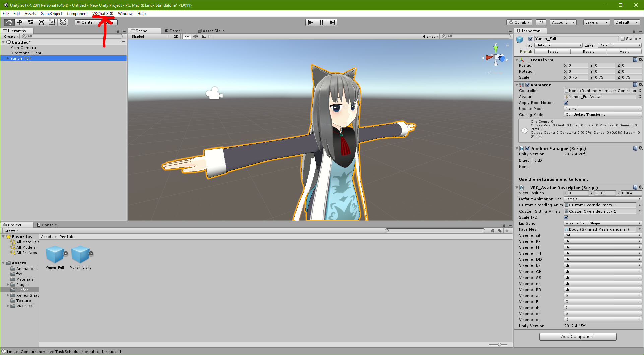Viewport: 644px width, 355px height.
Task: Click prefab Apply button
Action: click(624, 52)
